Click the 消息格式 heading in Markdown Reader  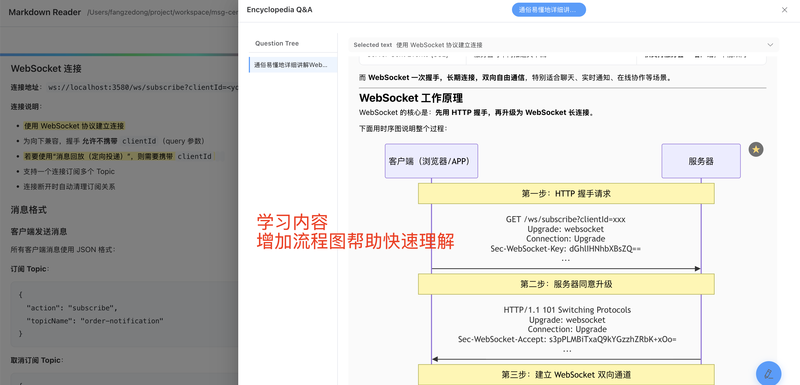(29, 210)
